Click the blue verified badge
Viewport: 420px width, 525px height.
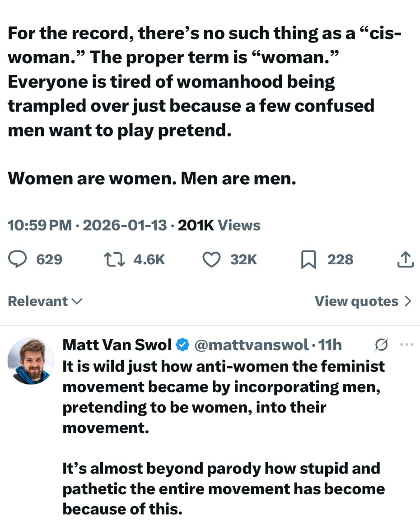(x=182, y=346)
